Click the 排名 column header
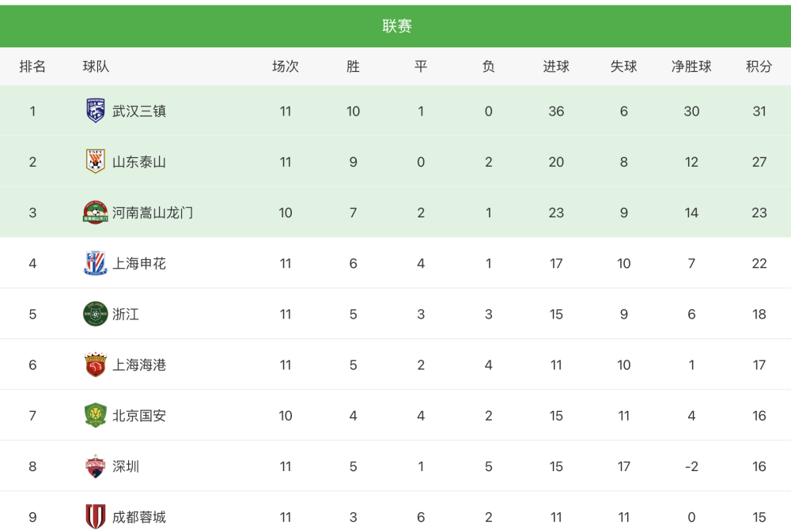This screenshot has height=532, width=791. click(x=32, y=66)
